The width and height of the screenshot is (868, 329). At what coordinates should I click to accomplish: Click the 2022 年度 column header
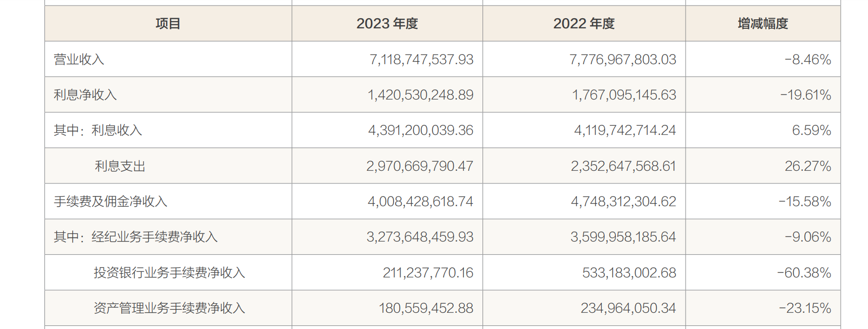pyautogui.click(x=584, y=24)
